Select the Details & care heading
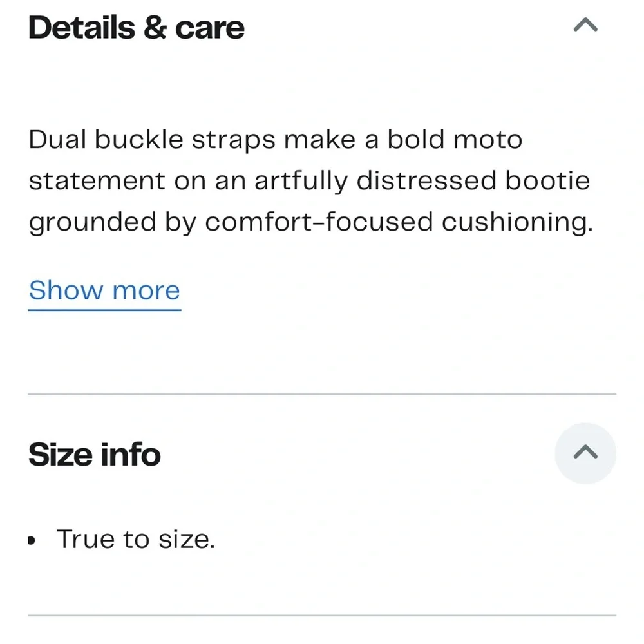The width and height of the screenshot is (644, 644). pos(137,28)
